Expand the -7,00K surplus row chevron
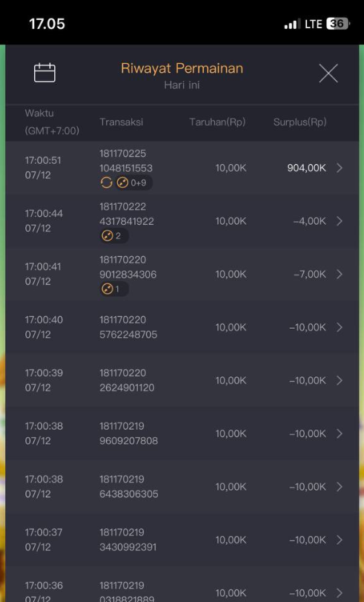 340,274
